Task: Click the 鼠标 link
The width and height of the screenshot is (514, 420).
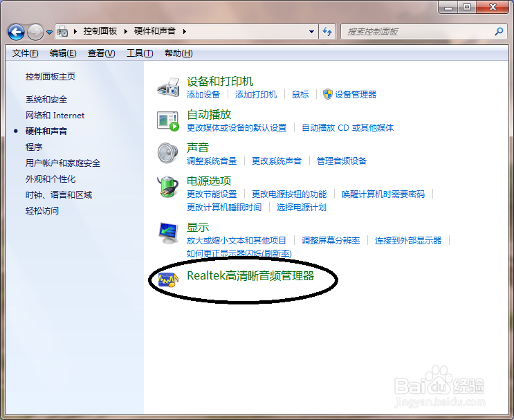Action: (300, 95)
